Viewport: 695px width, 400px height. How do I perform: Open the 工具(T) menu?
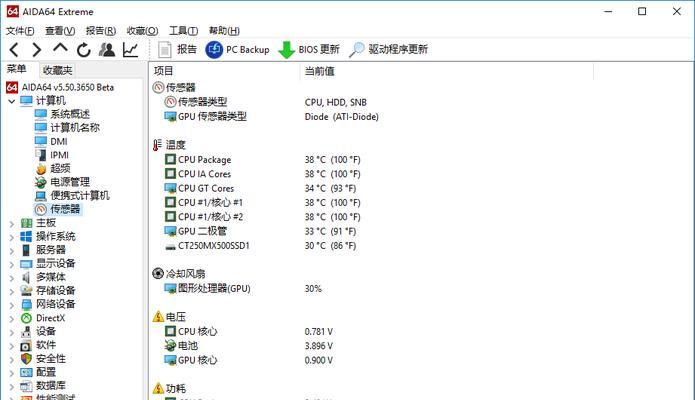pos(183,31)
